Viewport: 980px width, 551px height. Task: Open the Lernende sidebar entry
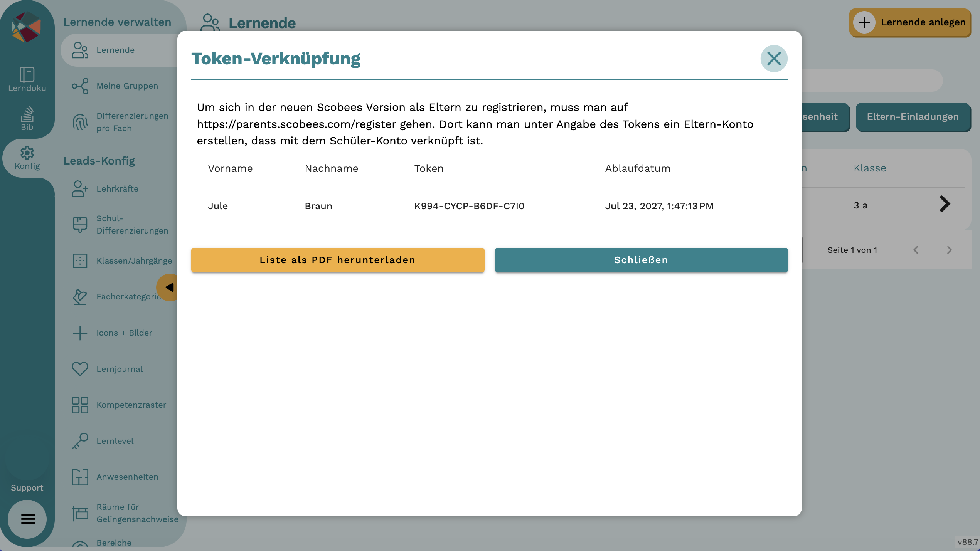pyautogui.click(x=120, y=50)
